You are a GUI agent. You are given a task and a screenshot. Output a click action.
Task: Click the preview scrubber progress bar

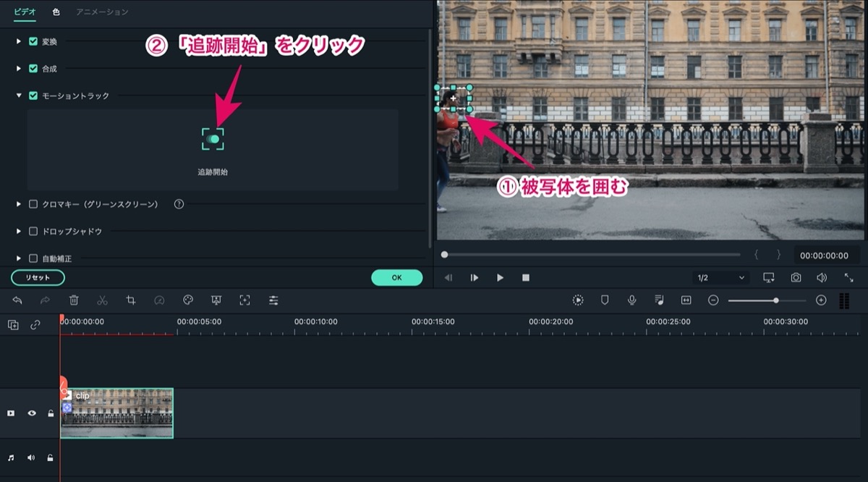tap(592, 255)
